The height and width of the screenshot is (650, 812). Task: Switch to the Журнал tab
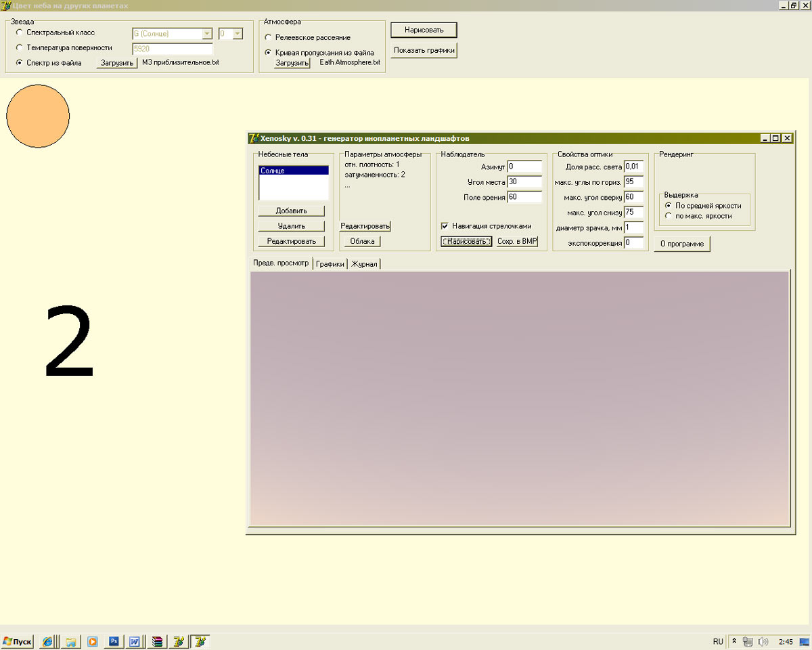coord(364,264)
